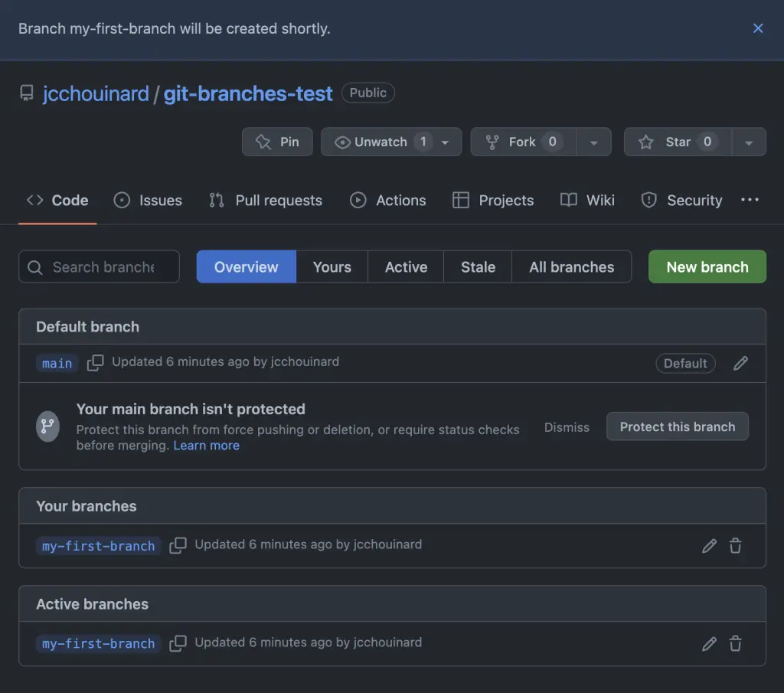784x693 pixels.
Task: Expand the Unwatch dropdown arrow
Action: [x=445, y=142]
